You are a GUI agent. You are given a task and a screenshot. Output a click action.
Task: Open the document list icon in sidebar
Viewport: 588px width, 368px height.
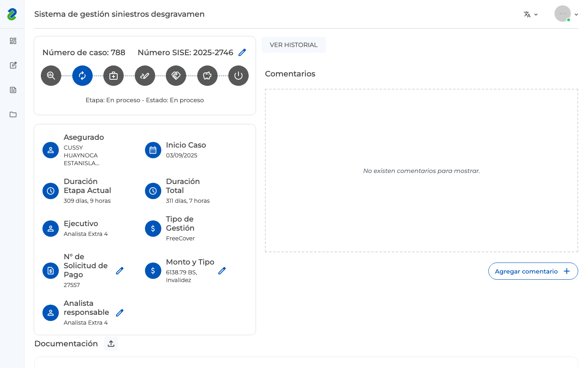point(13,90)
